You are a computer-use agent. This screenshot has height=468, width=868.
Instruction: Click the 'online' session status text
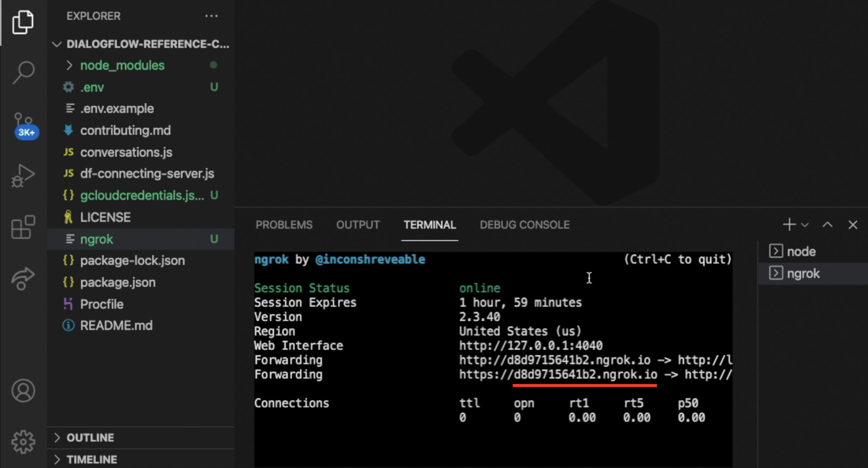480,288
